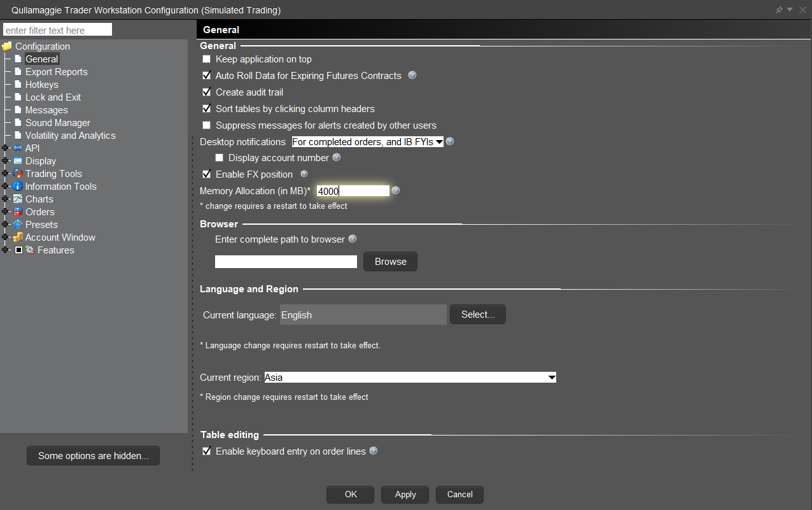The image size is (812, 510).
Task: Expand the Orders tree node
Action: [5, 212]
